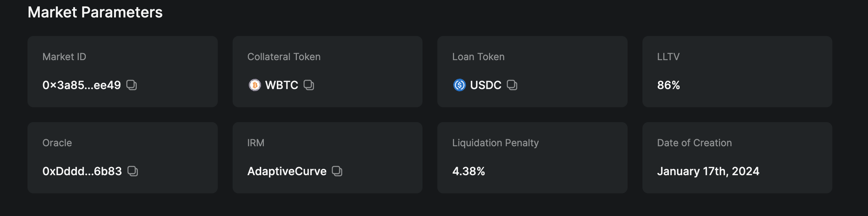The width and height of the screenshot is (868, 216).
Task: Click the LLTV card showing 86%
Action: tap(737, 72)
